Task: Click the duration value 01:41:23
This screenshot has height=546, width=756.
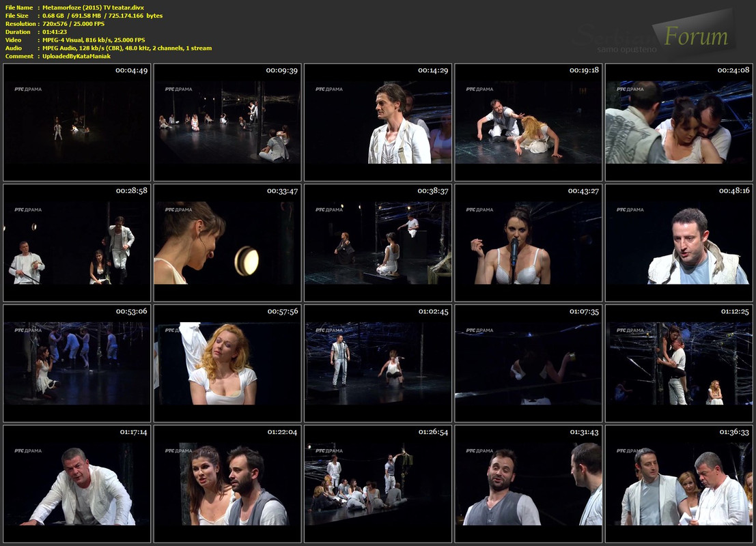Action: pos(55,32)
